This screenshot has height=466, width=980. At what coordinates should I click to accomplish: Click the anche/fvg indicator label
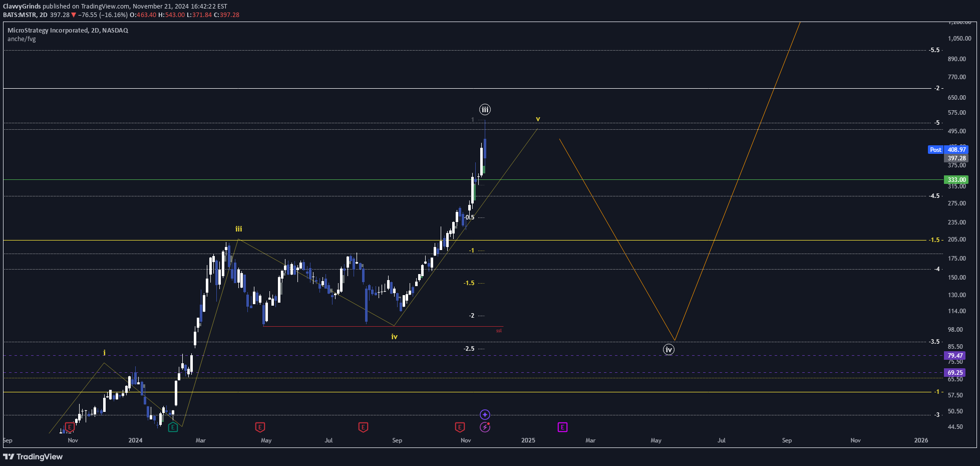tap(22, 39)
